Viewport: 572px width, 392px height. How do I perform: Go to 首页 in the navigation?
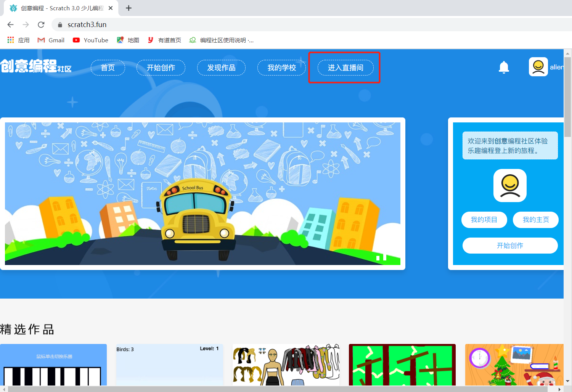click(108, 67)
